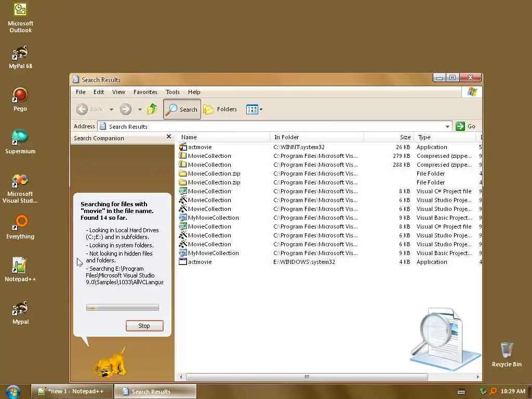
Task: Click the scroll right arrow
Action: tap(478, 377)
